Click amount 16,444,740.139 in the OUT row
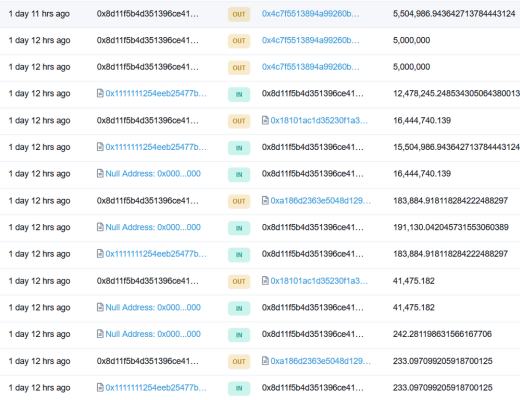Screen dimensions: 520x400 (422, 120)
